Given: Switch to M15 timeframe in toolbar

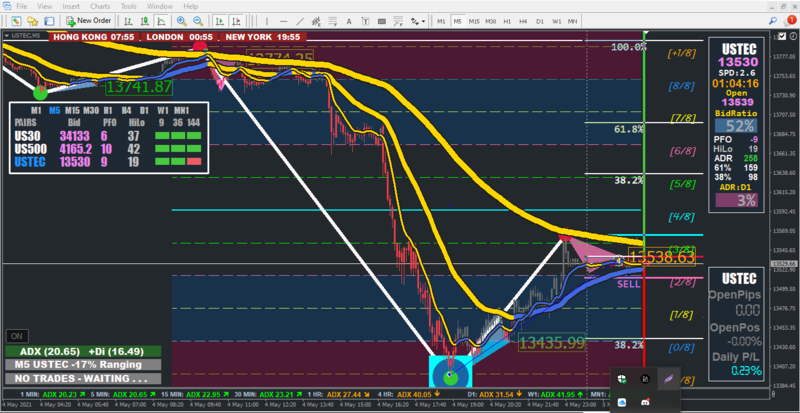Looking at the screenshot, I should (x=474, y=21).
